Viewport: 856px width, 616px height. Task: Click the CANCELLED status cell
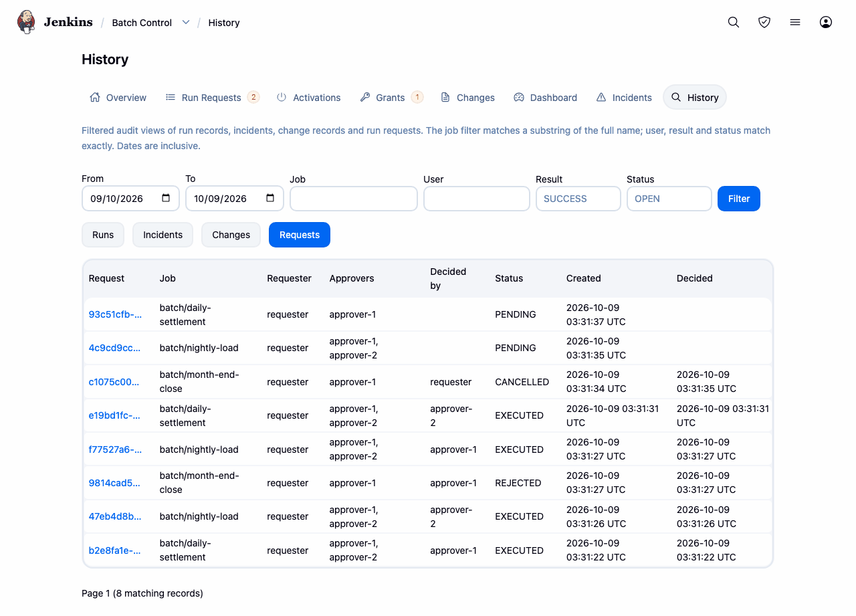click(522, 382)
